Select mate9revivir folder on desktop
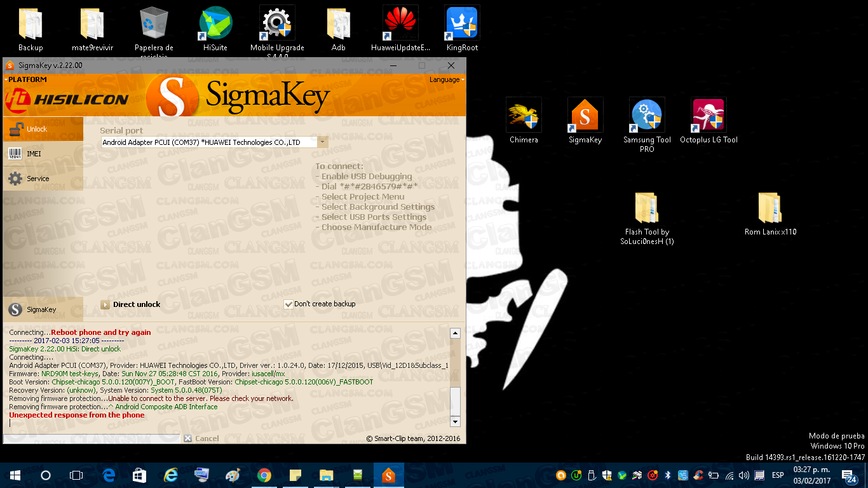 pyautogui.click(x=92, y=30)
